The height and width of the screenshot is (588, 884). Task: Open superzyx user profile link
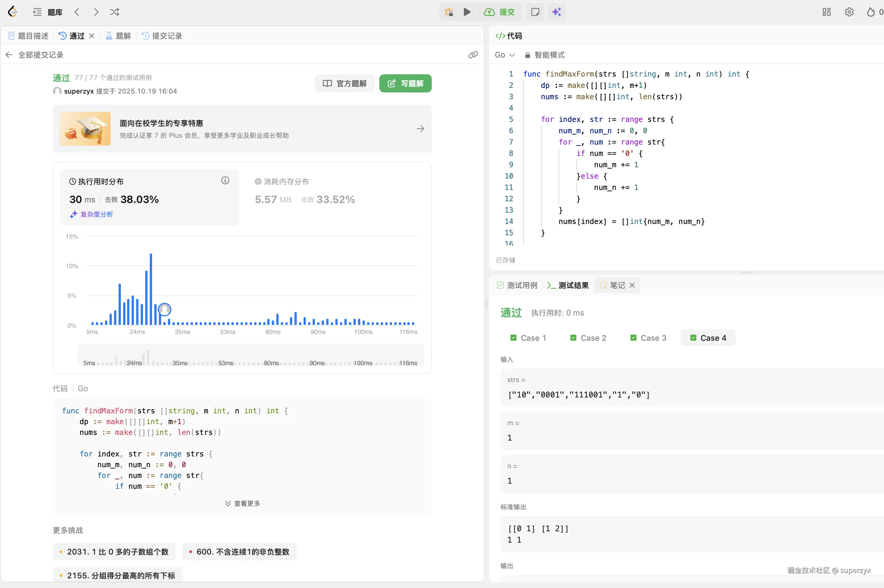click(79, 91)
